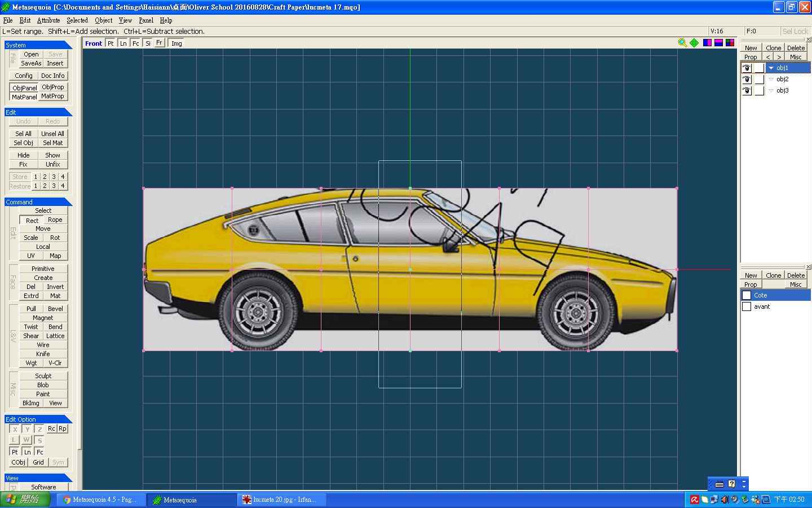The width and height of the screenshot is (812, 508).
Task: Click the network connection tray icon
Action: point(714,500)
